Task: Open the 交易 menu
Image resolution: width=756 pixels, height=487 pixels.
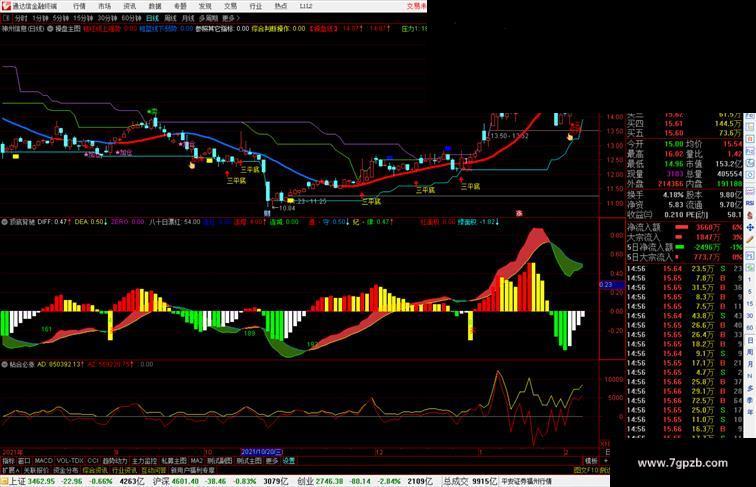Action: [230, 6]
